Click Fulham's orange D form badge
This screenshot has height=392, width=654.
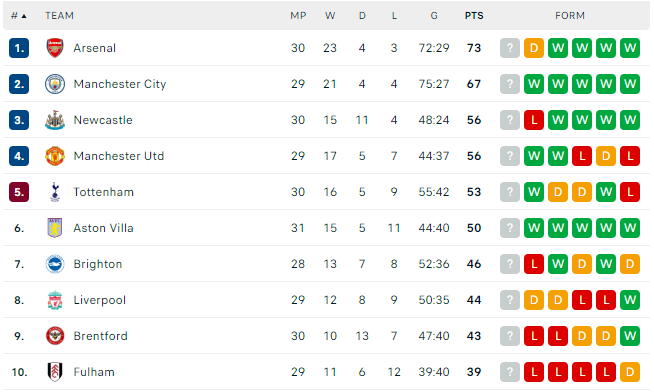tap(630, 372)
